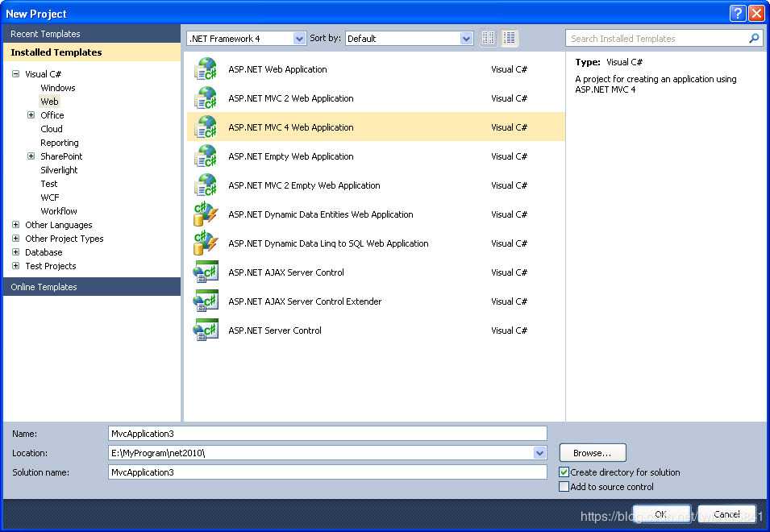Switch to small icons view
Screen dimensions: 770x532
tap(488, 38)
